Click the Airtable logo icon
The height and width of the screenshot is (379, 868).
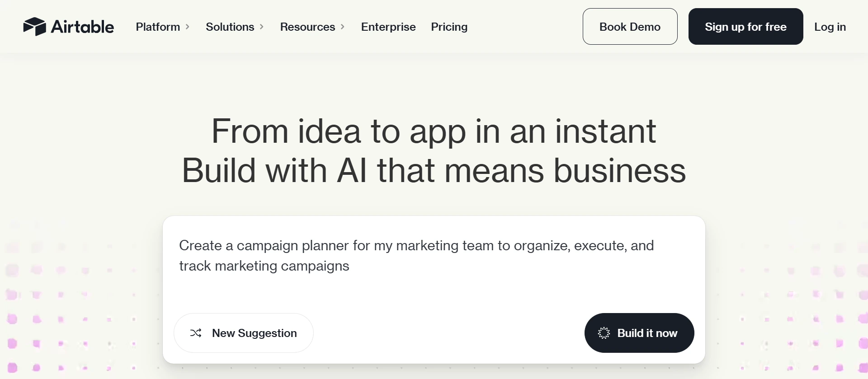coord(35,26)
